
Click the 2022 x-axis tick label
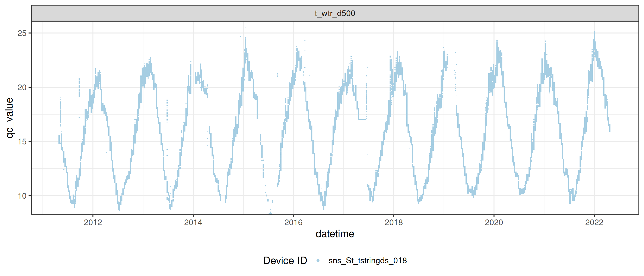594,222
